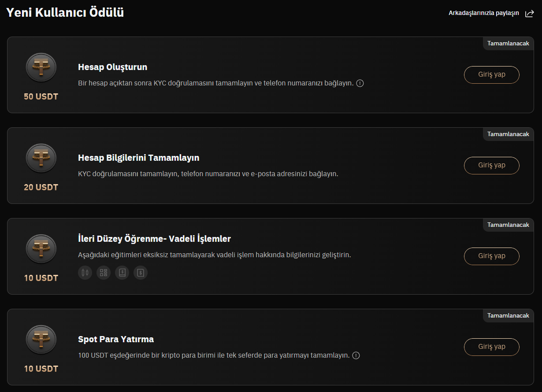Click the share arrow icon at top right
Viewport: 542px width, 392px height.
529,13
